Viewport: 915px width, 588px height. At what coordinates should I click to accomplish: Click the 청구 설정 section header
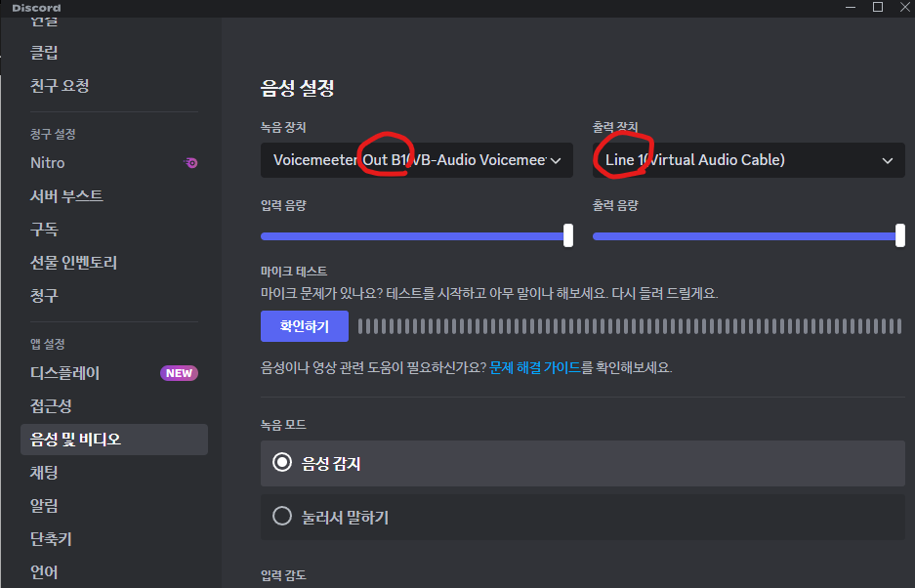[x=53, y=134]
